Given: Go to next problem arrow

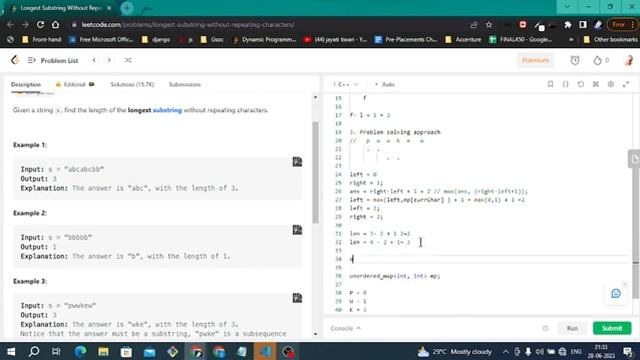Looking at the screenshot, I should point(109,60).
